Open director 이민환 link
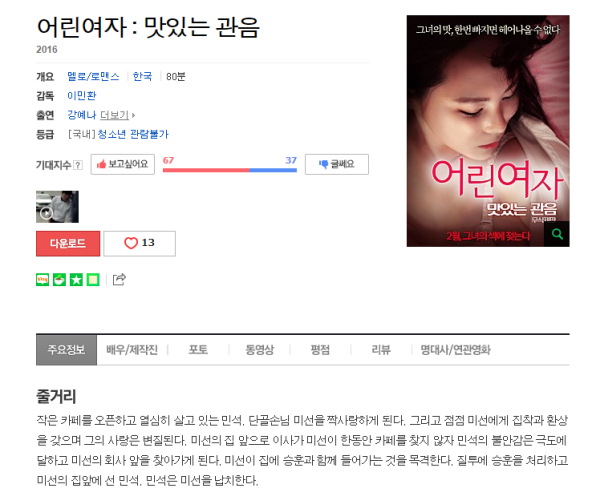Image resolution: width=600 pixels, height=500 pixels. point(82,96)
